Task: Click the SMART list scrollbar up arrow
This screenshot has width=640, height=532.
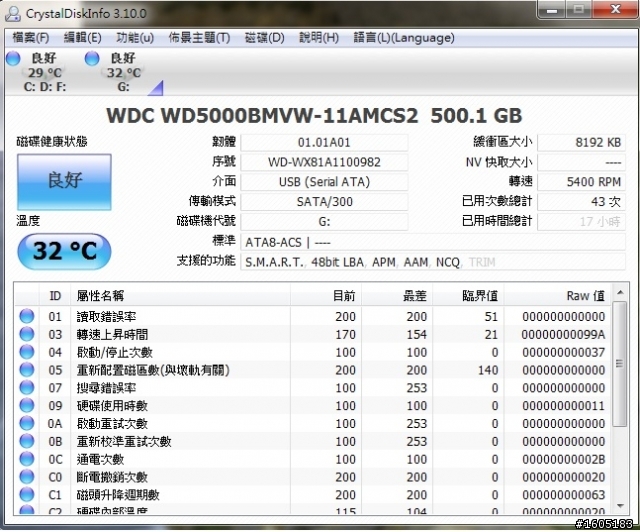Action: (620, 292)
